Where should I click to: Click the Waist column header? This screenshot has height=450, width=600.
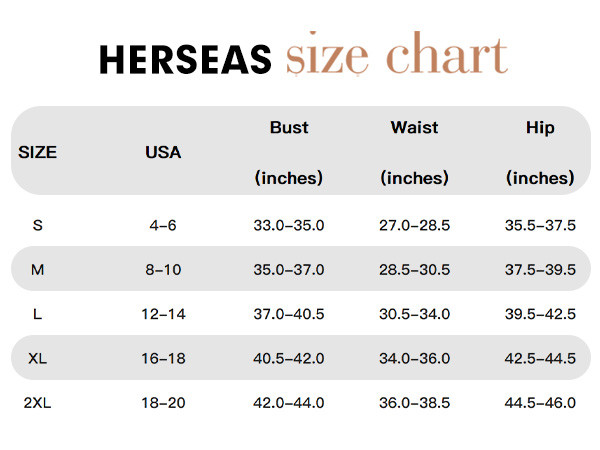click(x=415, y=128)
